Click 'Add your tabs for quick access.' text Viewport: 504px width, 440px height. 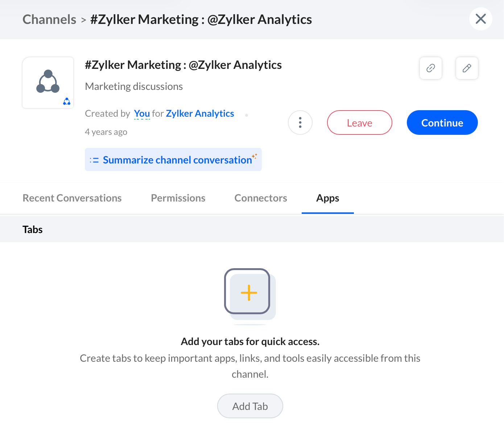pos(250,341)
